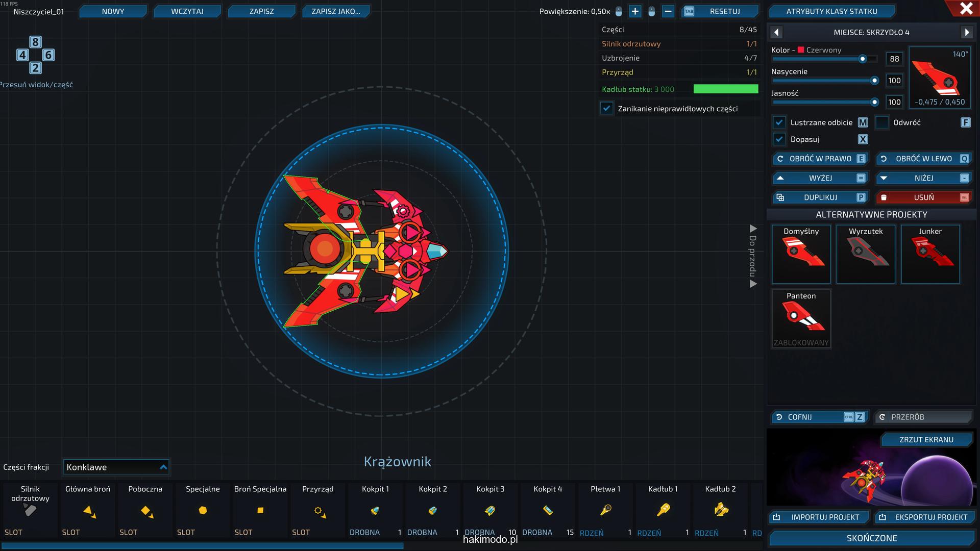Click the Kadłub 2 part icon
980x551 pixels.
click(x=721, y=510)
